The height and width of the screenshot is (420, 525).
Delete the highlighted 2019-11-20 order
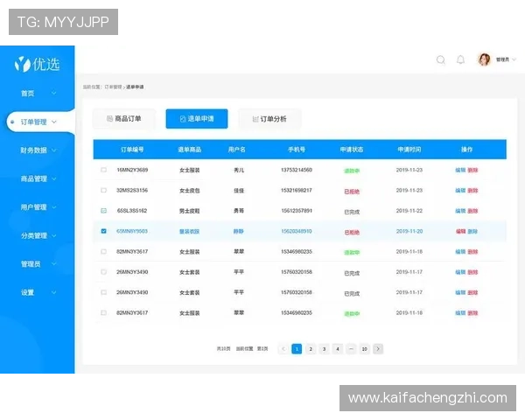click(472, 231)
